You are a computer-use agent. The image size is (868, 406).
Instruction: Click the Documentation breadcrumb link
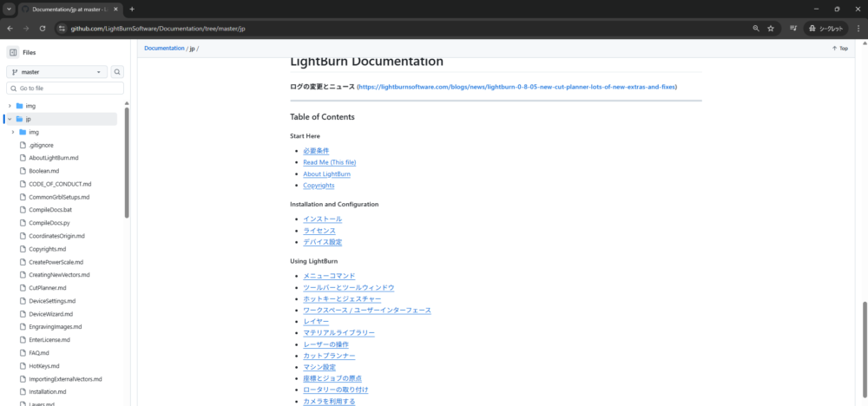[164, 49]
